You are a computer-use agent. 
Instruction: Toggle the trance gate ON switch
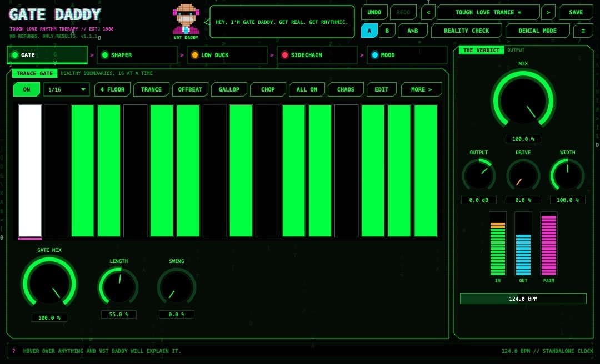[27, 89]
